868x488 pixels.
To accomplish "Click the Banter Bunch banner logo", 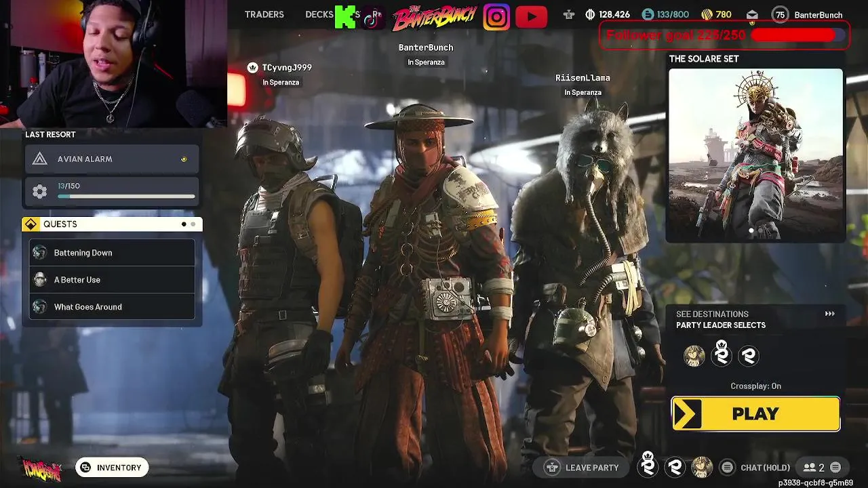I will [x=435, y=16].
